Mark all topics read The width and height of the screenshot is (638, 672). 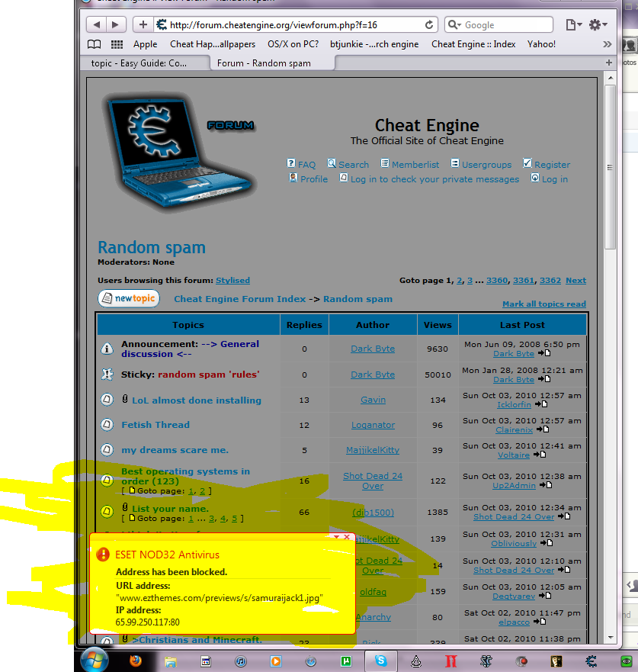coord(544,304)
